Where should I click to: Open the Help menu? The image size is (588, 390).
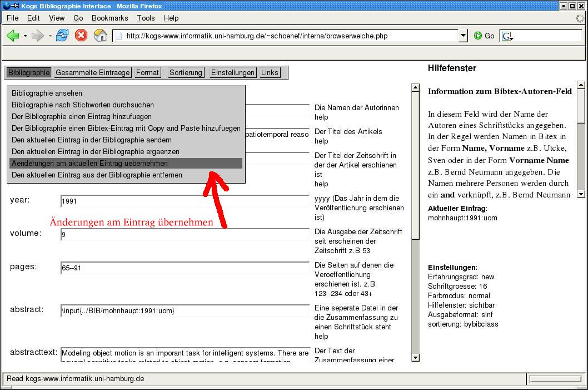[171, 18]
